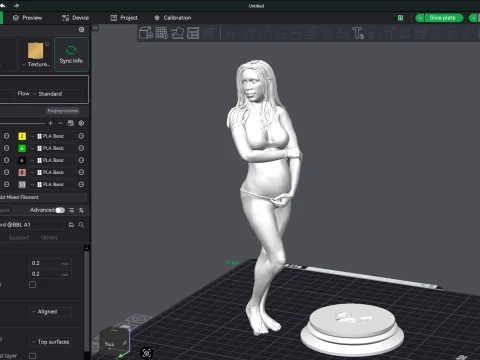Open the Others settings tab
The width and height of the screenshot is (480, 360).
[x=49, y=238]
